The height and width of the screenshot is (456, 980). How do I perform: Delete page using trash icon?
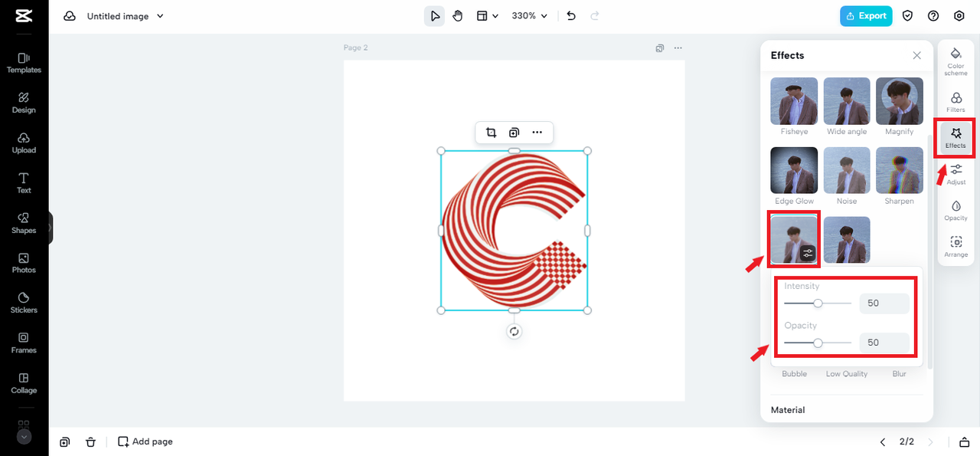click(90, 441)
